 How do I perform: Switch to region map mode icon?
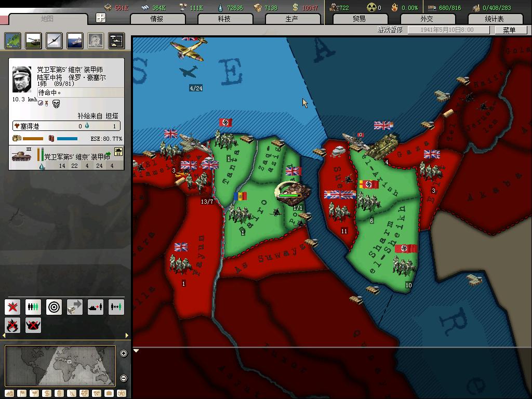pyautogui.click(x=84, y=393)
